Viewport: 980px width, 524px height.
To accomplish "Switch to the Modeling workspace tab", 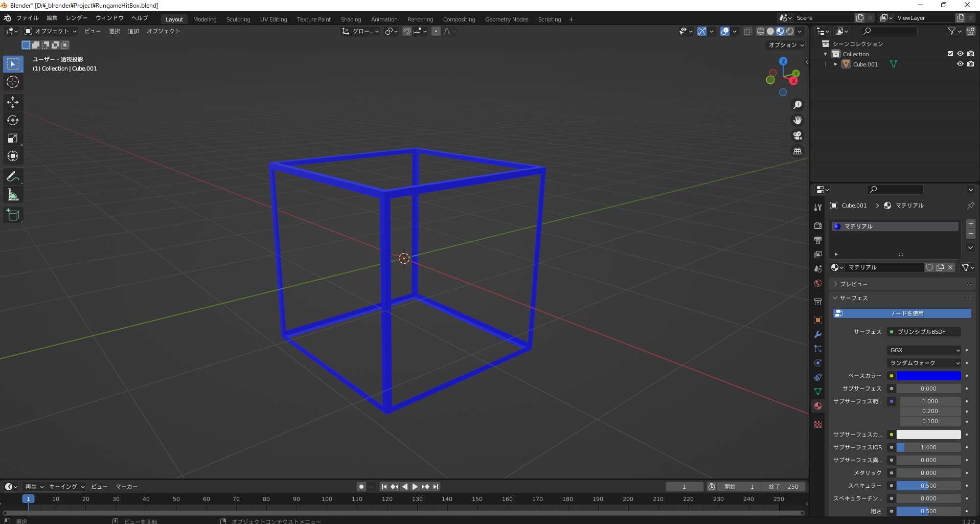I will pos(205,19).
